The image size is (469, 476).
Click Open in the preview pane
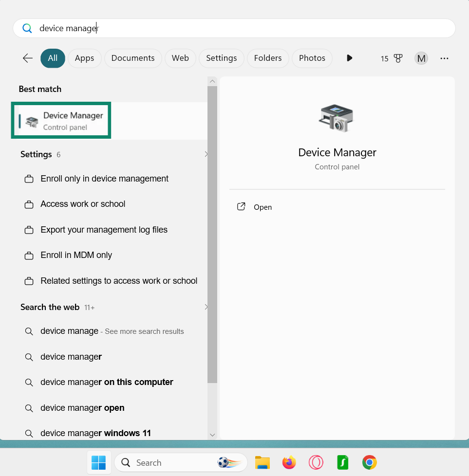263,207
